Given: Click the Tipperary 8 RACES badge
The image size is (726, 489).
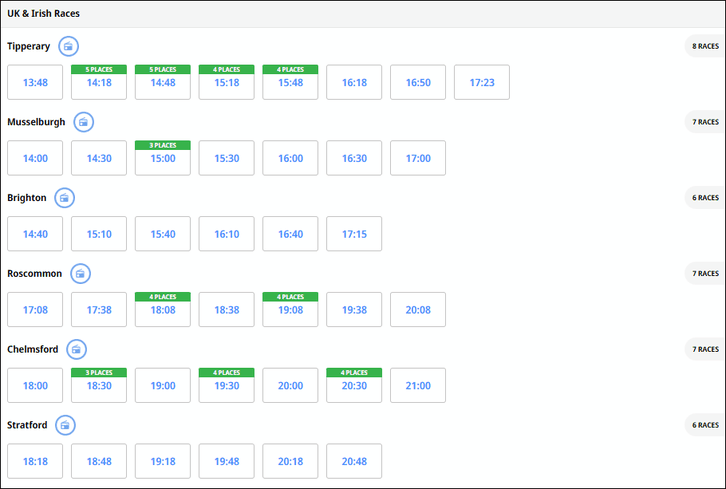Looking at the screenshot, I should [x=705, y=46].
